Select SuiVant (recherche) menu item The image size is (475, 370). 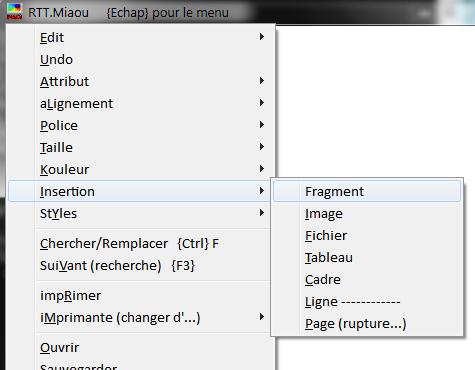coord(139,265)
